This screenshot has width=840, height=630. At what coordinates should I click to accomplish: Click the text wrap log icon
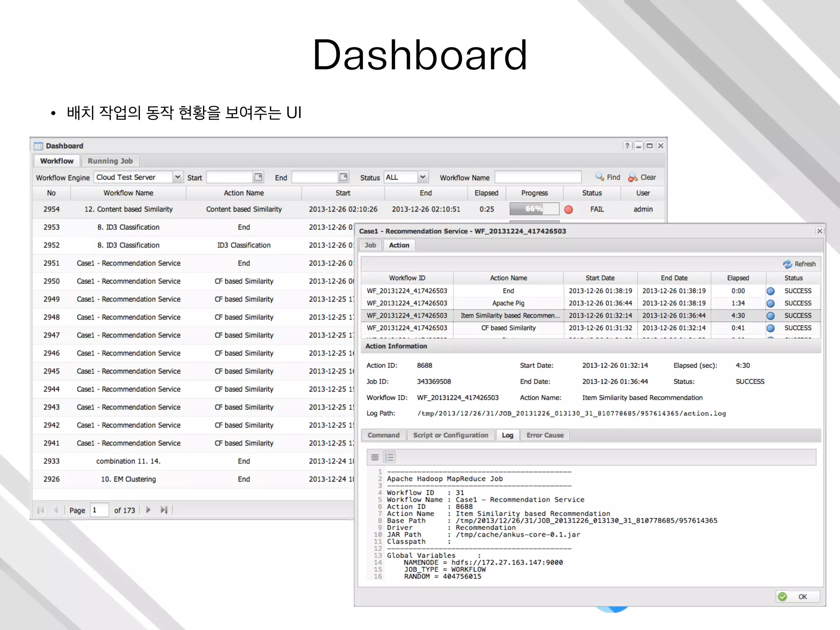coord(375,457)
